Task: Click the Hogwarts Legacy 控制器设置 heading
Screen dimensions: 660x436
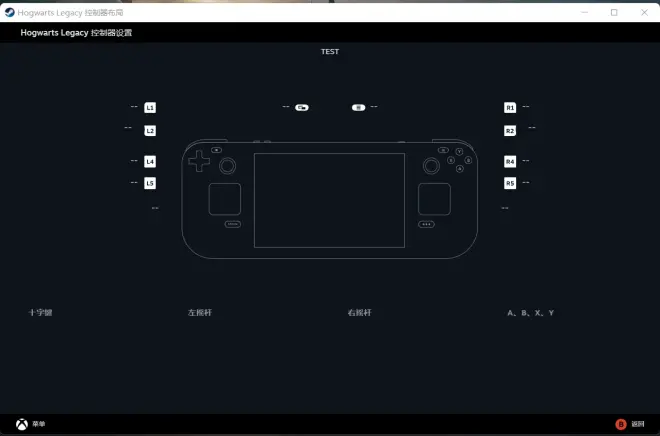Action: tap(76, 33)
